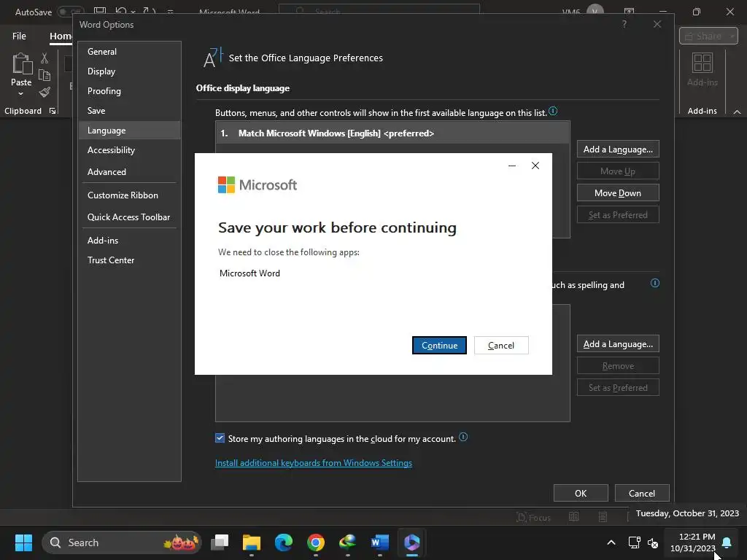Close the Word Options dialog
The width and height of the screenshot is (747, 560).
(x=657, y=24)
